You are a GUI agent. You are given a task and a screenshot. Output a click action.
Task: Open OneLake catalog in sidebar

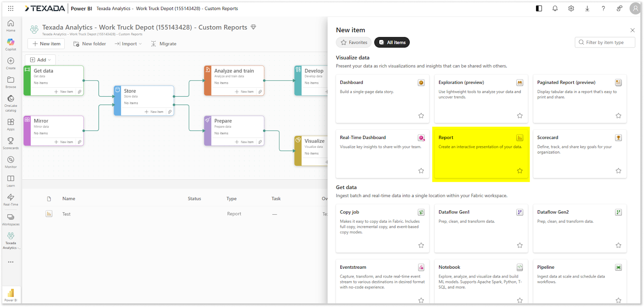pyautogui.click(x=11, y=99)
